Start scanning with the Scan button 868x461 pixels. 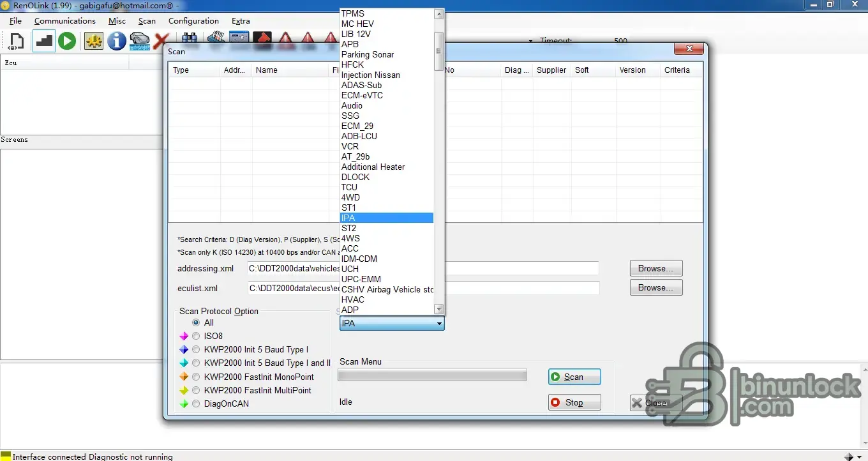(574, 377)
